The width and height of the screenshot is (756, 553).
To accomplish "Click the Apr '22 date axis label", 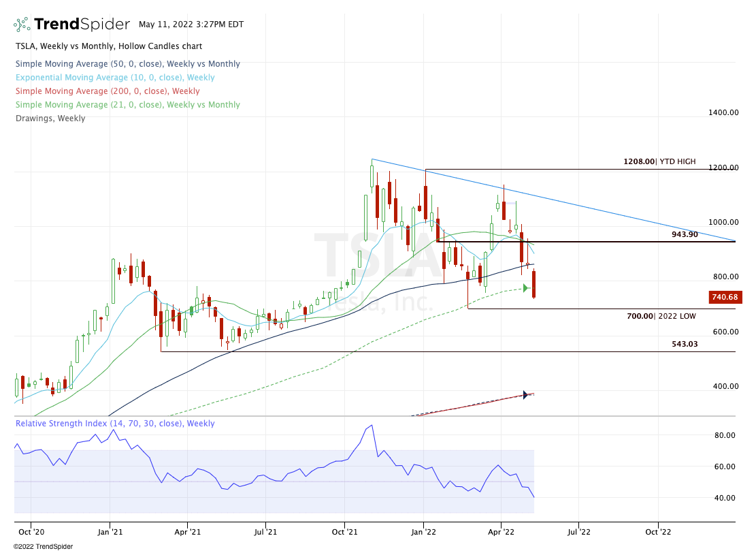I will (x=501, y=532).
